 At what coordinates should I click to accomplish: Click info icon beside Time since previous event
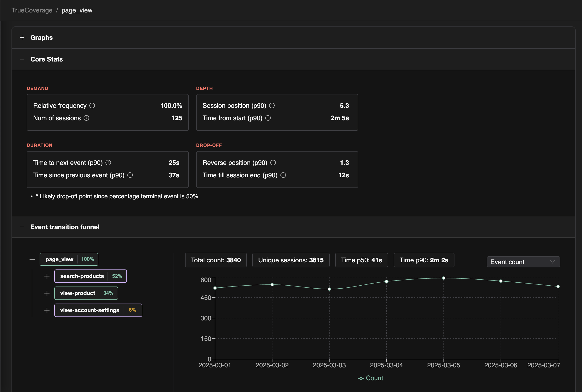pyautogui.click(x=130, y=175)
